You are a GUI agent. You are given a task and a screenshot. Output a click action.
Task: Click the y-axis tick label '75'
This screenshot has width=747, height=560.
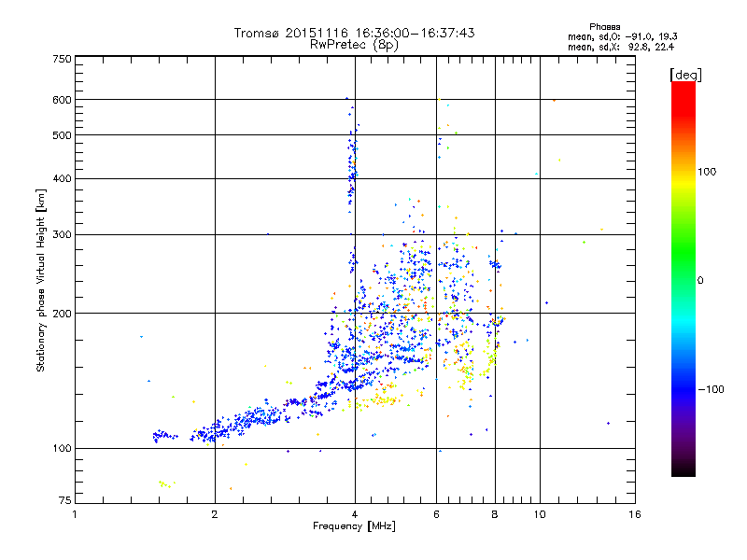(x=65, y=500)
